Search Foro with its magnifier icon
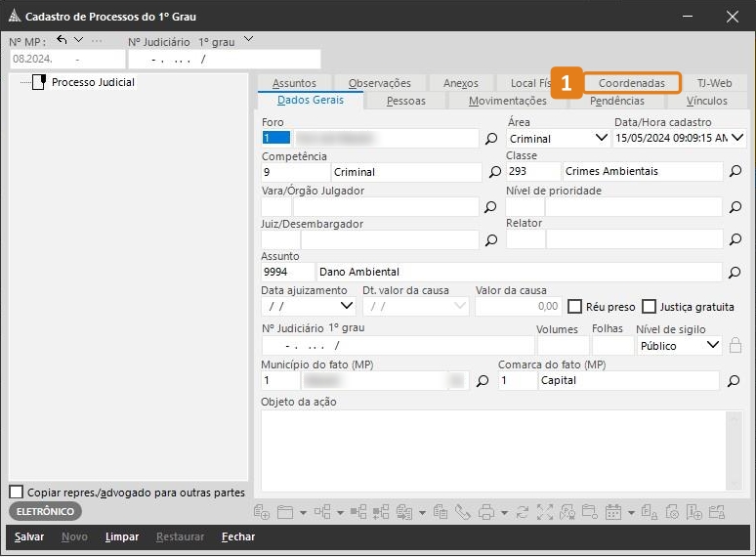This screenshot has width=756, height=557. (x=491, y=139)
